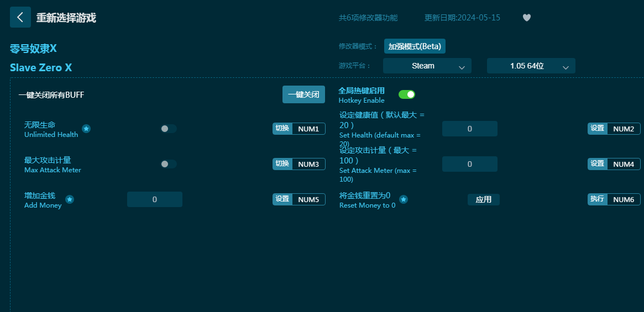Click the 更新日期:2024-05-15 text

tap(463, 18)
